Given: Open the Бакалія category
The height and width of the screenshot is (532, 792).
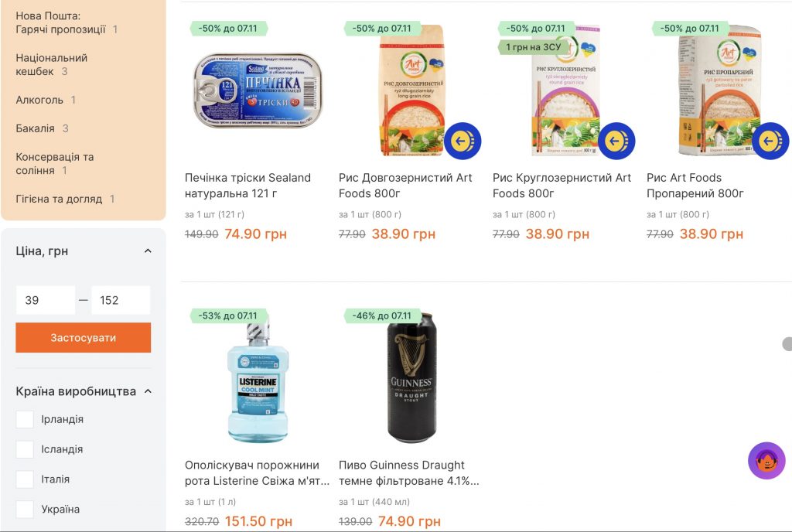Looking at the screenshot, I should (x=36, y=128).
